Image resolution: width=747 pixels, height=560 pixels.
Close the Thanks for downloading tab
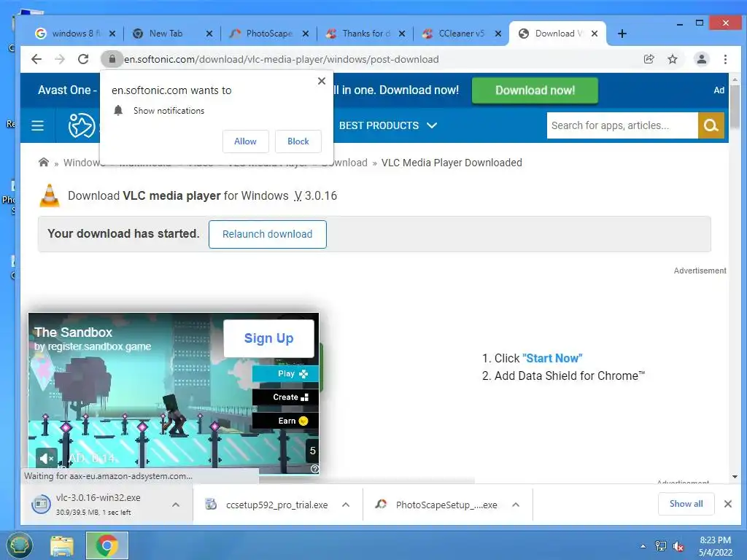(402, 34)
